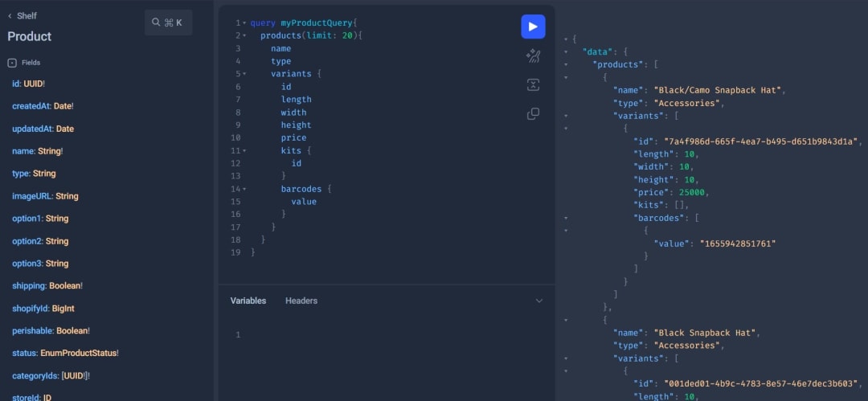Viewport: 868px width, 401px height.
Task: Open the BigInt type of shopifyId
Action: coord(63,308)
